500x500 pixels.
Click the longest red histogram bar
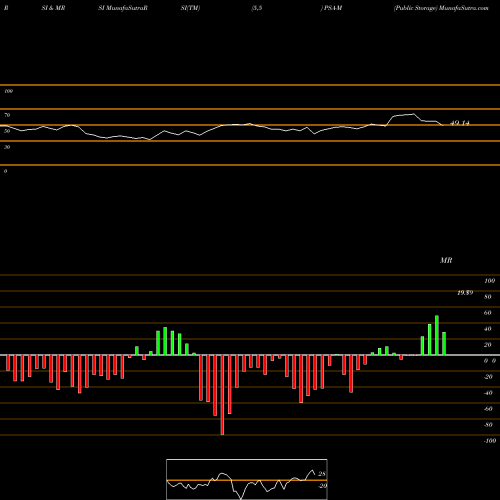coord(222,395)
